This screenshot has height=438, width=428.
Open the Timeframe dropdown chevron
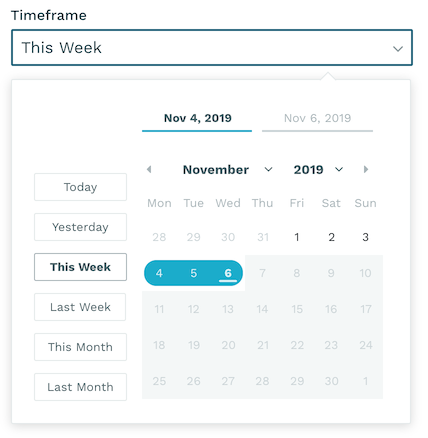click(398, 49)
